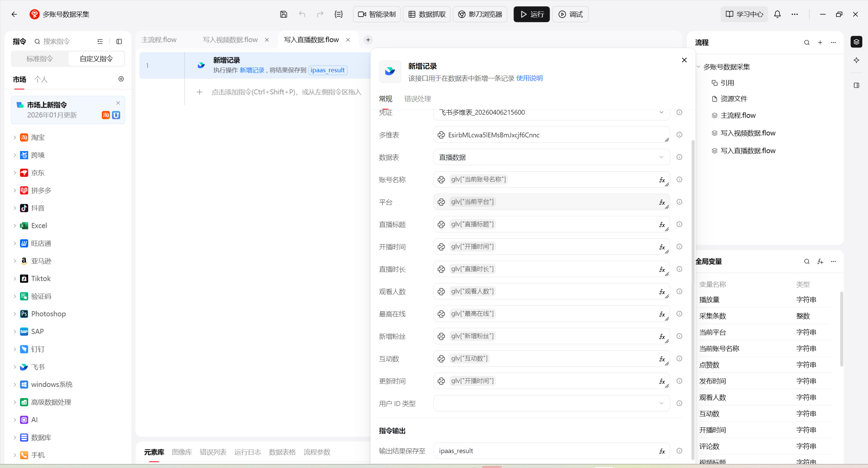Open the 用户 ID 类型 dropdown
Screen dimensions: 868x468
pos(551,404)
